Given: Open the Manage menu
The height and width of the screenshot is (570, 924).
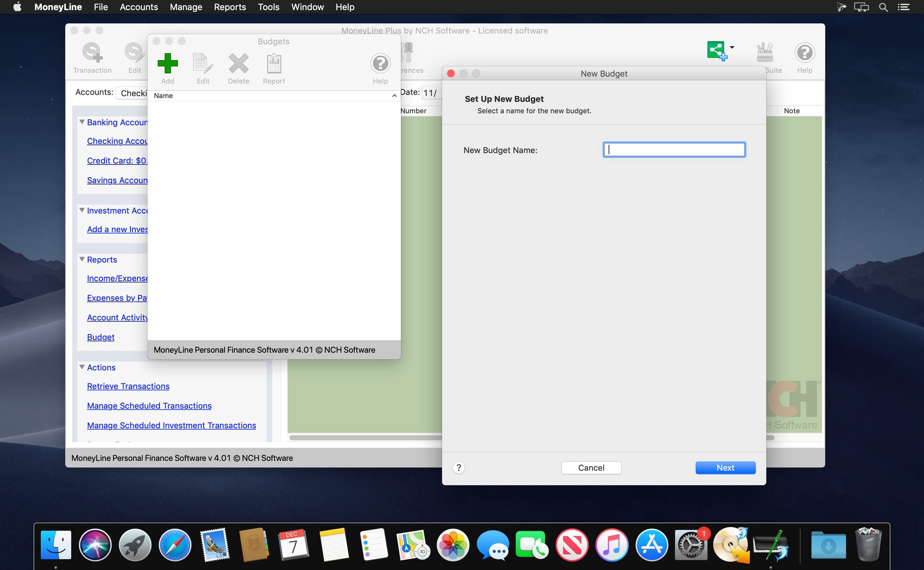Looking at the screenshot, I should pos(186,7).
